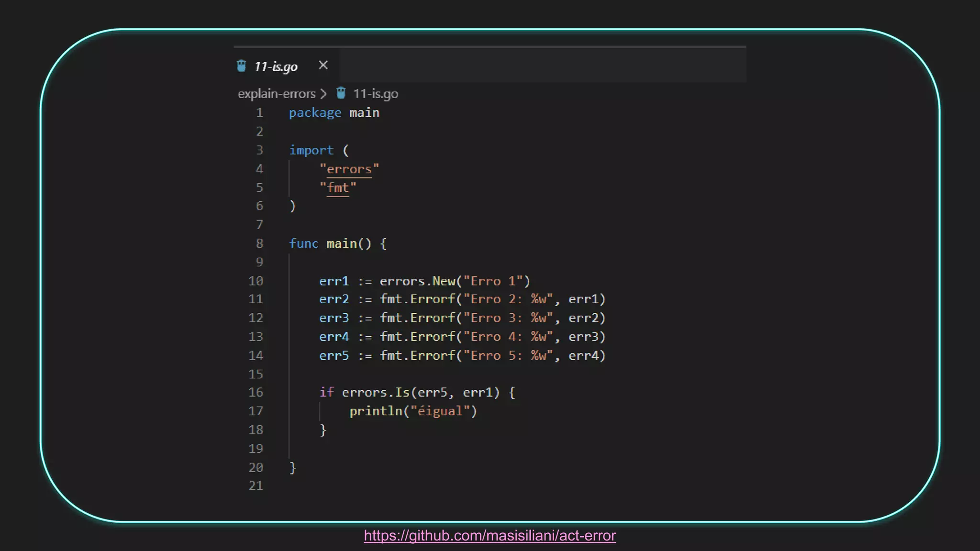Click the 'if' keyword on line 16
Image resolution: width=980 pixels, height=551 pixels.
pos(327,393)
